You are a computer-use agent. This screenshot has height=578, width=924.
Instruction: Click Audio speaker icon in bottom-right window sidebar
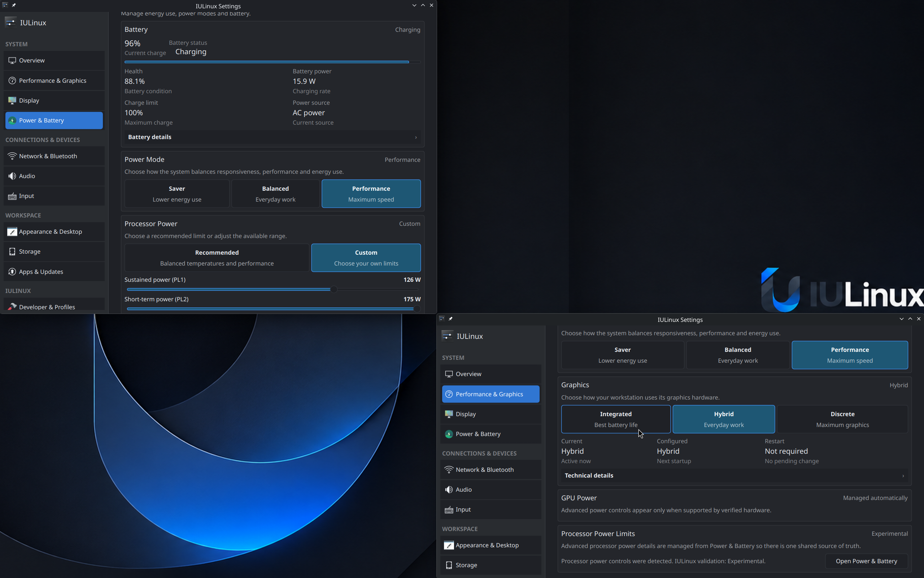click(x=449, y=489)
